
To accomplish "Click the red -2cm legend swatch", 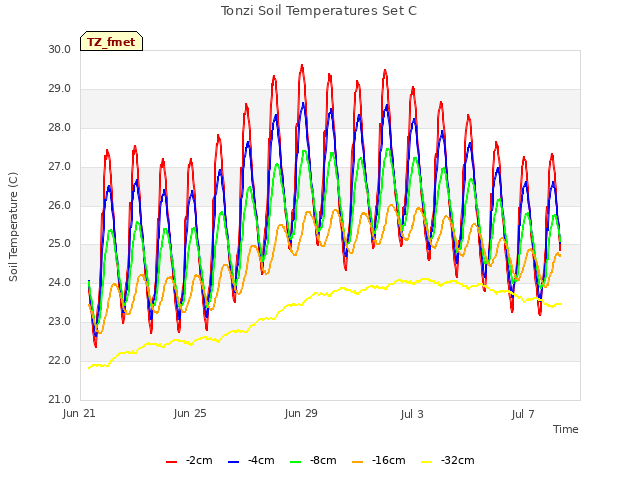I will (x=171, y=462).
